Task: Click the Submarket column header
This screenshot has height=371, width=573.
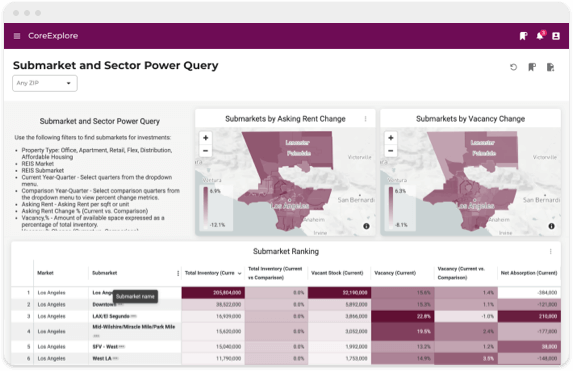Action: 105,273
